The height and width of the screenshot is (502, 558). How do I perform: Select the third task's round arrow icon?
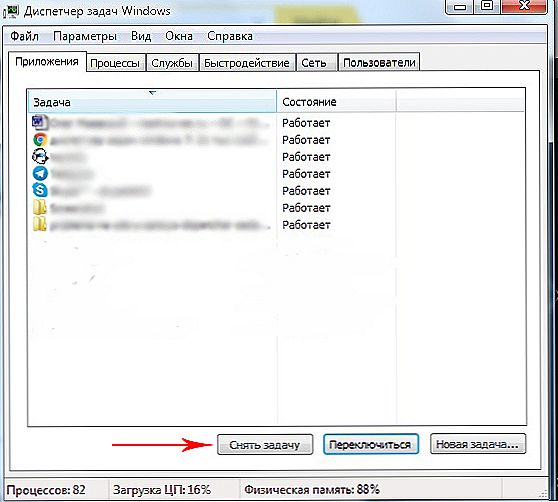click(40, 156)
